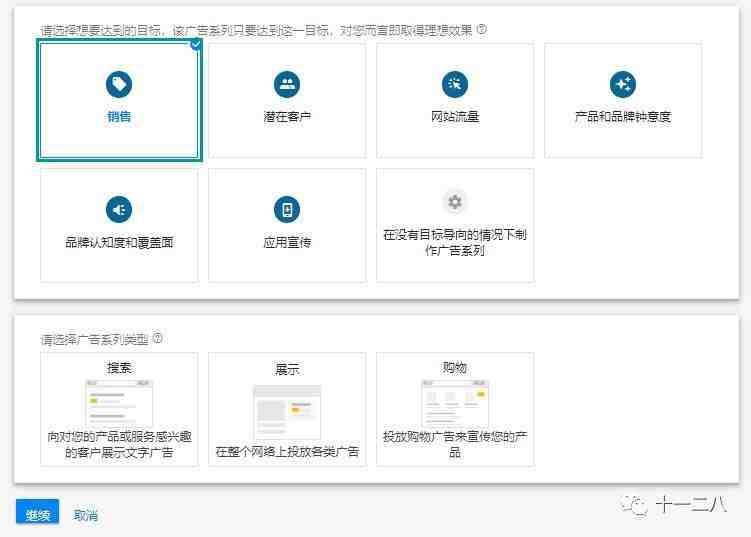
Task: Select the 潜在客户 goal label
Action: 287,117
